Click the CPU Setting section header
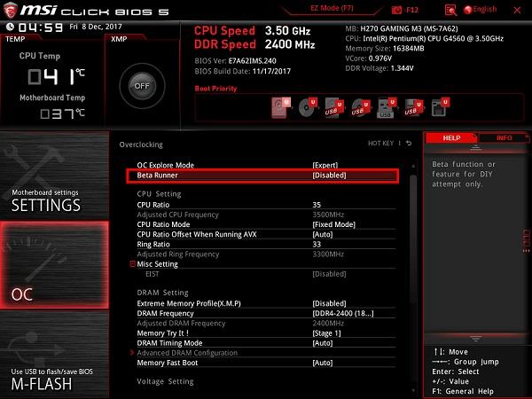 coord(159,194)
